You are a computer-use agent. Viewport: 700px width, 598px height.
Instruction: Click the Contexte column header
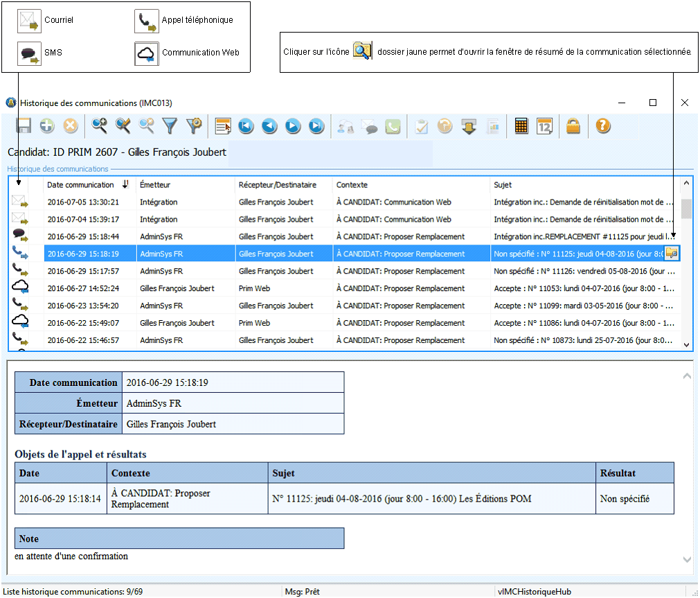pos(352,185)
